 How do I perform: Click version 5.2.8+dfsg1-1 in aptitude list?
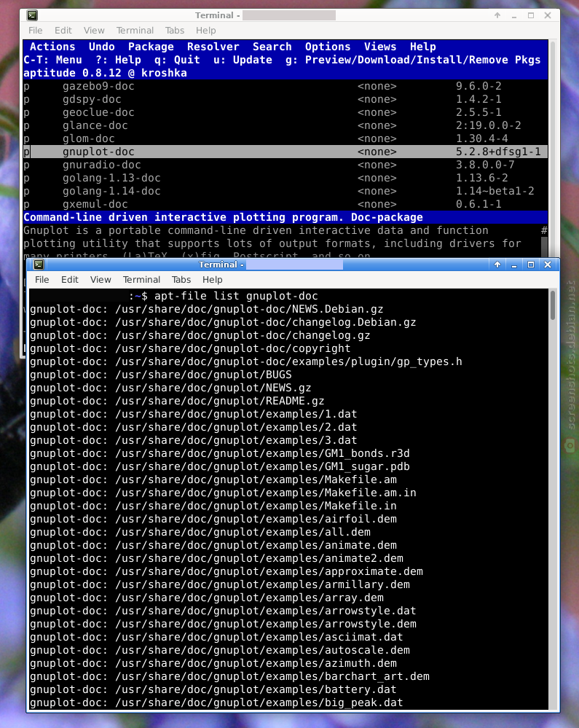tap(498, 152)
